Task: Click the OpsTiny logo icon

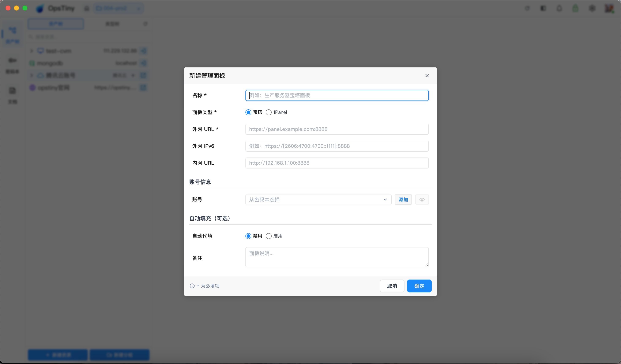Action: coord(40,9)
